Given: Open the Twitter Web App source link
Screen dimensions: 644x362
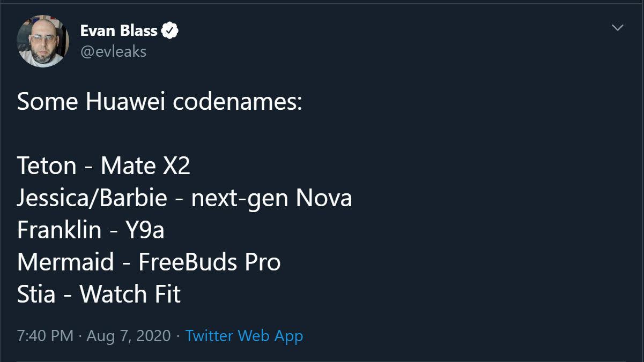Looking at the screenshot, I should coord(244,336).
